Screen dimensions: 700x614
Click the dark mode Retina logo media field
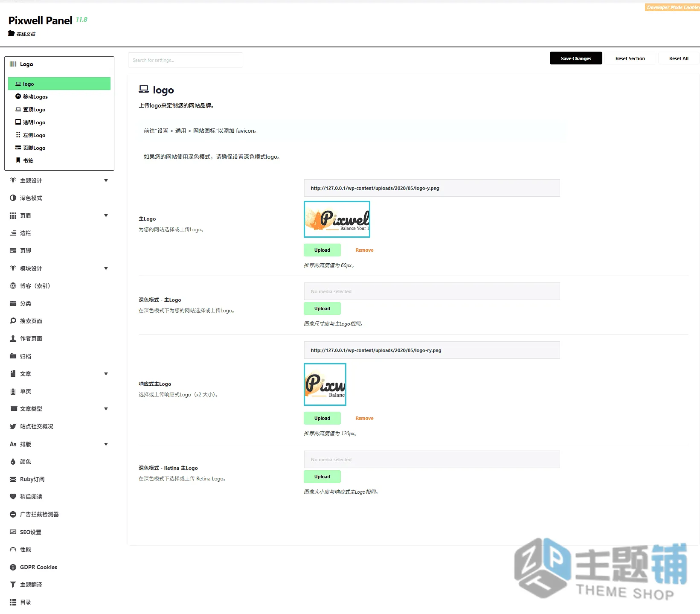point(432,460)
